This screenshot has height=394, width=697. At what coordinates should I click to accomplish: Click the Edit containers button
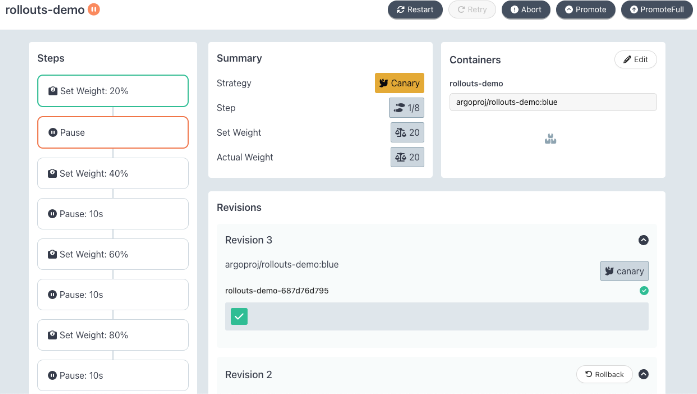[635, 60]
